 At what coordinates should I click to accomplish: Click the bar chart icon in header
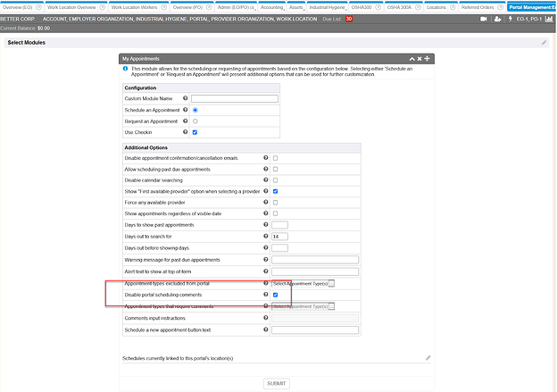point(548,18)
